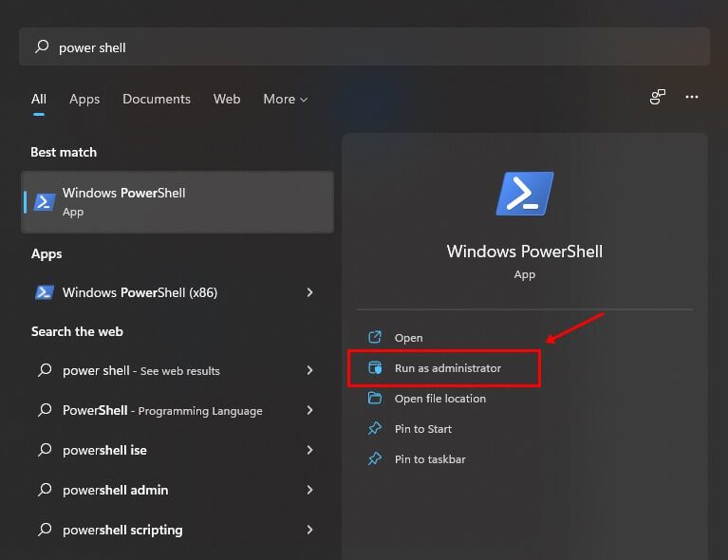This screenshot has width=728, height=560.
Task: Click the Open launch icon in the details pane
Action: (375, 337)
